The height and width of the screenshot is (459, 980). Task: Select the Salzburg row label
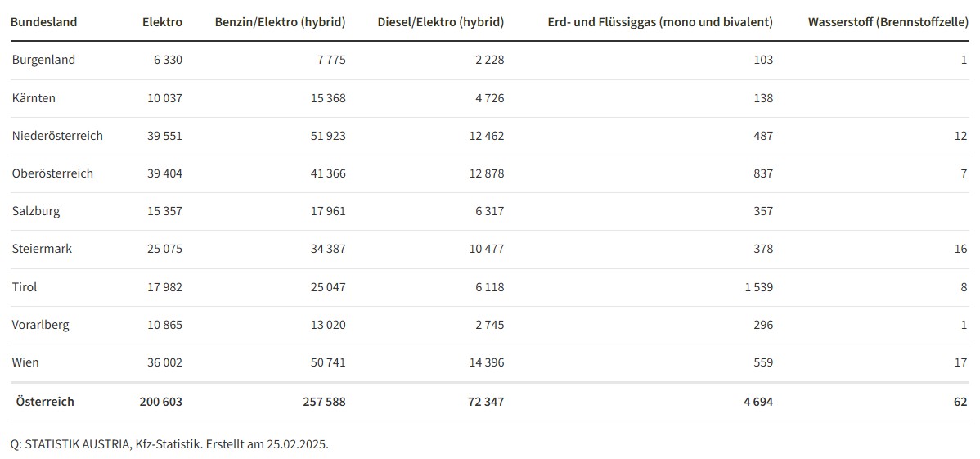coord(36,211)
